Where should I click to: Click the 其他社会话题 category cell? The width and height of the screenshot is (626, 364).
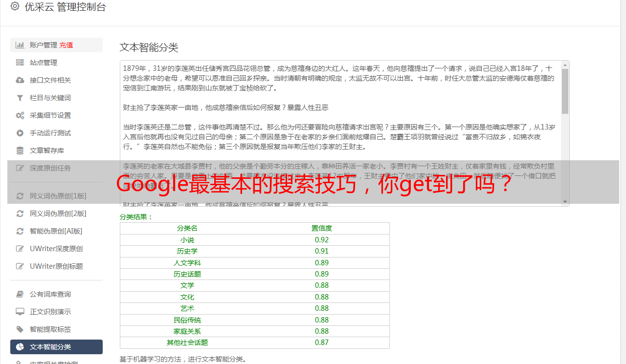[187, 343]
